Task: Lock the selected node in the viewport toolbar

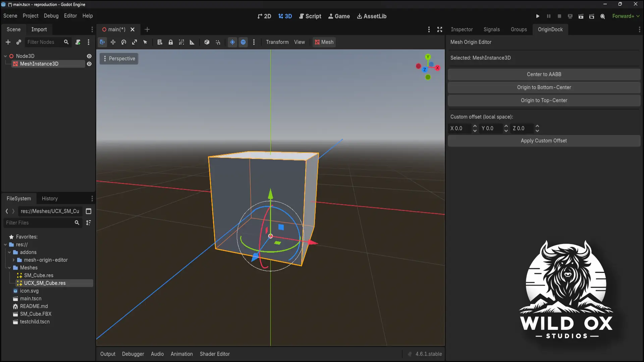Action: tap(171, 42)
